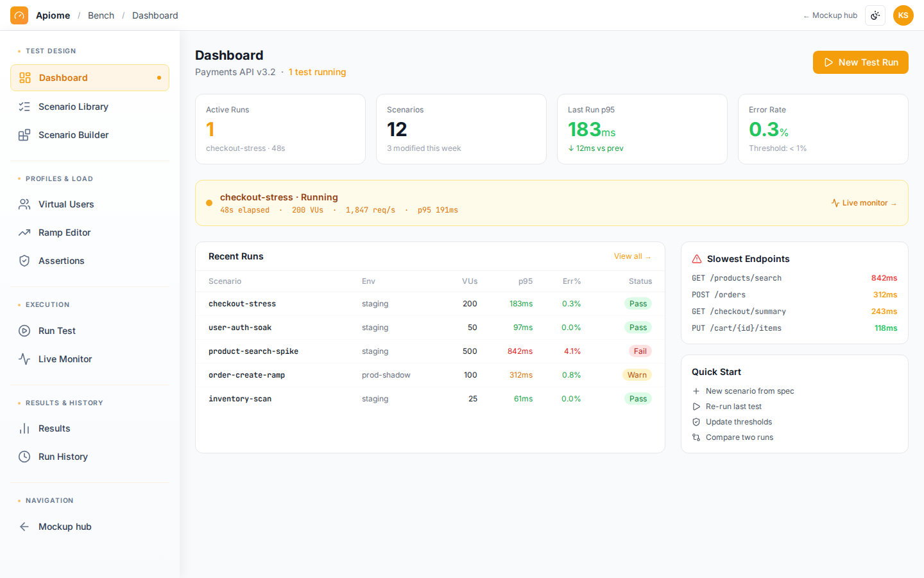The image size is (924, 578).
Task: Click Mockup hub link in top bar
Action: coord(830,15)
